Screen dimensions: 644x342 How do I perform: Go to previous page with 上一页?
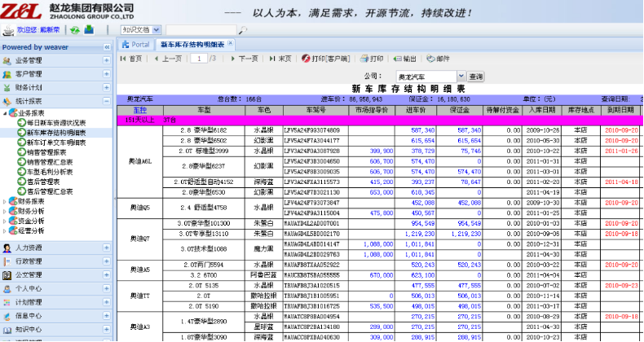coord(168,59)
